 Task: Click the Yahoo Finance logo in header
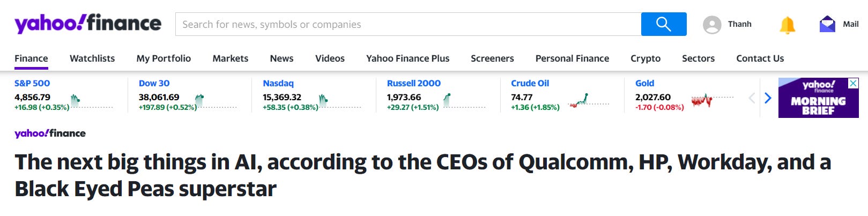[x=88, y=24]
